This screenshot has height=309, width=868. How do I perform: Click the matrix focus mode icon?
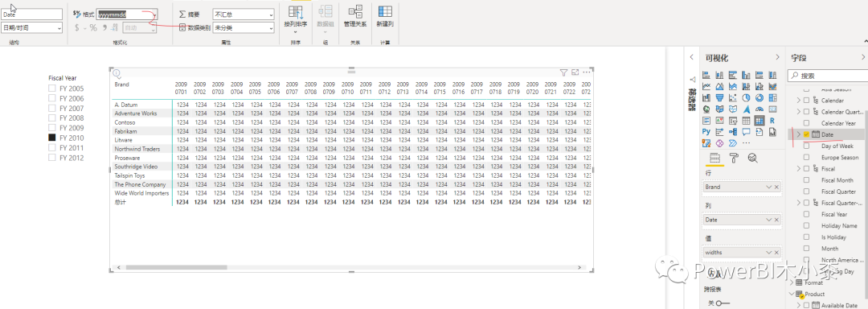575,72
